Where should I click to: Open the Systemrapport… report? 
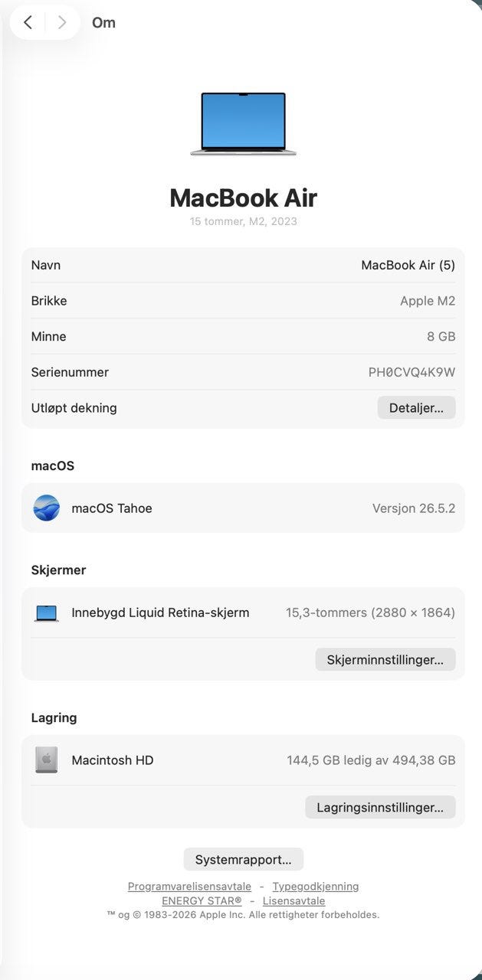point(243,859)
